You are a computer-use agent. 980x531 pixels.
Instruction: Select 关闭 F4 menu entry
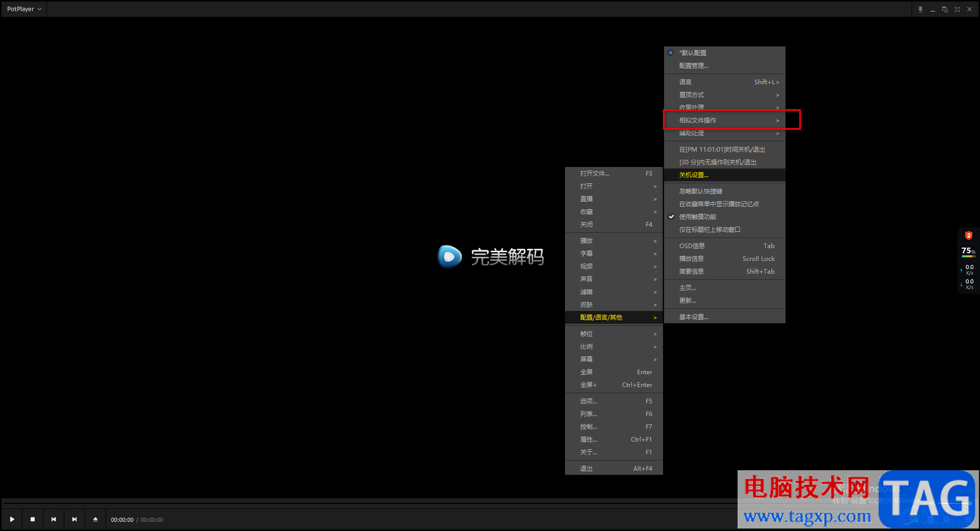[x=614, y=225]
